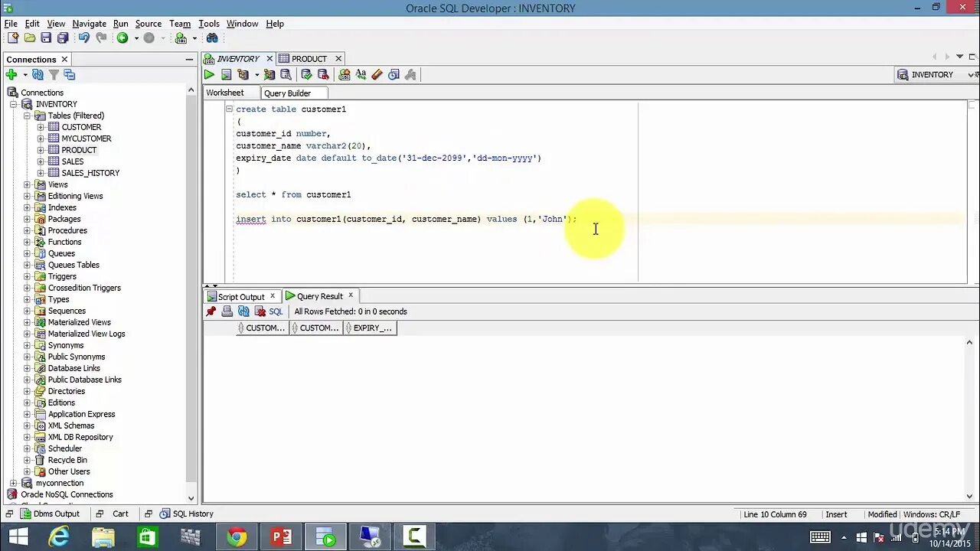Image resolution: width=980 pixels, height=551 pixels.
Task: Click the collapse-all icon in Connections panel
Action: [x=70, y=74]
